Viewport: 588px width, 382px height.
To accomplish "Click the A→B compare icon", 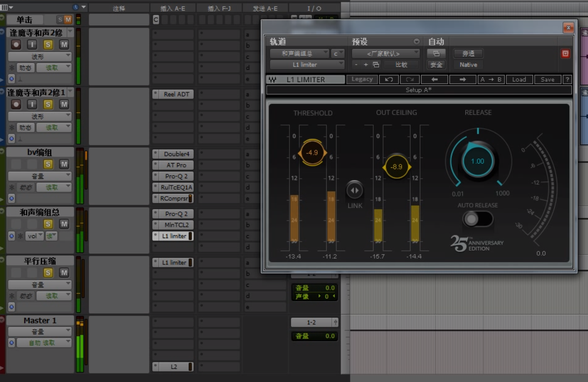I will 491,79.
